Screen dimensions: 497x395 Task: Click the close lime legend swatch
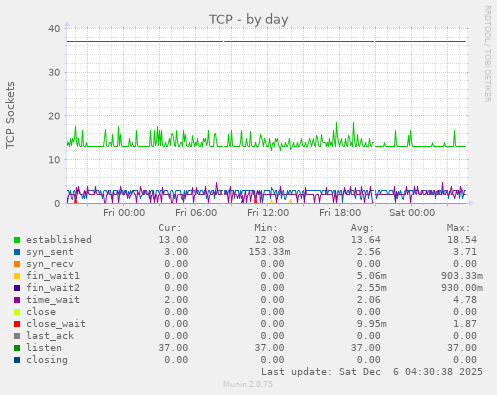tap(17, 312)
